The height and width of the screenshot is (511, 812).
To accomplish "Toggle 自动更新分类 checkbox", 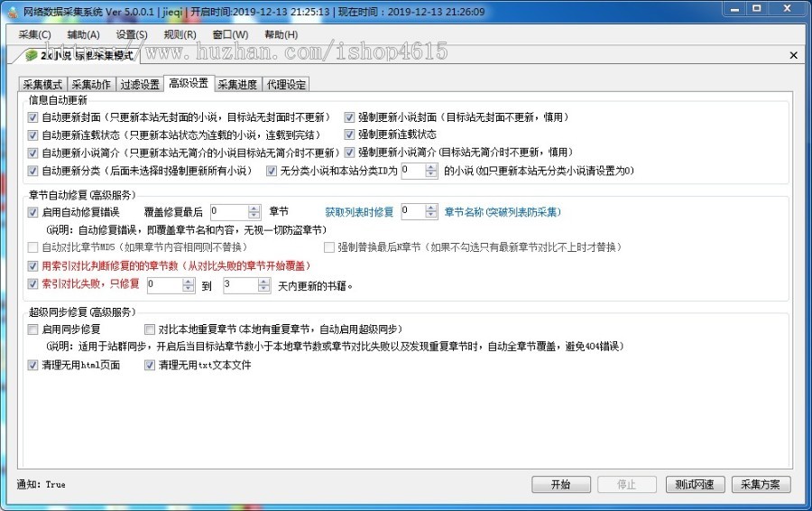I will (32, 171).
